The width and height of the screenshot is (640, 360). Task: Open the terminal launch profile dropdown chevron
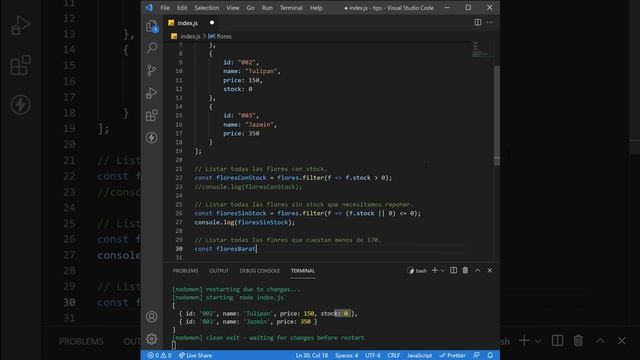[442, 271]
